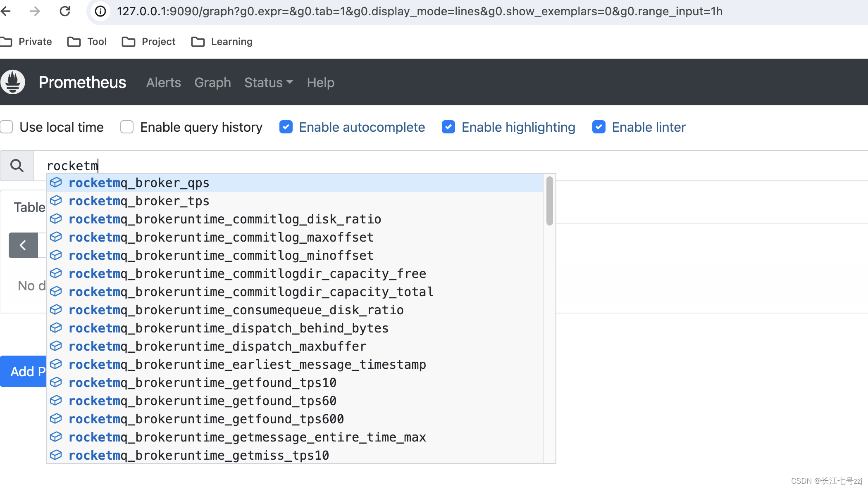This screenshot has height=489, width=868.
Task: Click the Prometheus logo icon
Action: coord(13,82)
